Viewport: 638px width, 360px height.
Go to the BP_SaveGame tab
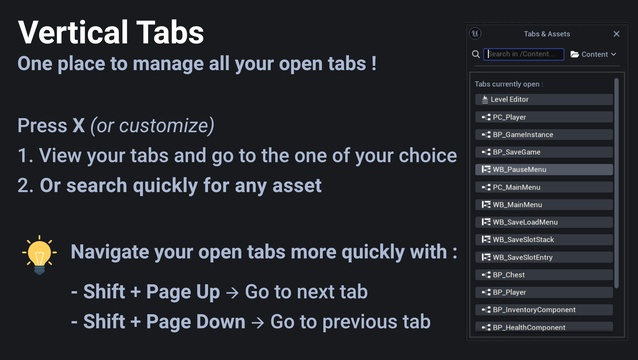[544, 152]
